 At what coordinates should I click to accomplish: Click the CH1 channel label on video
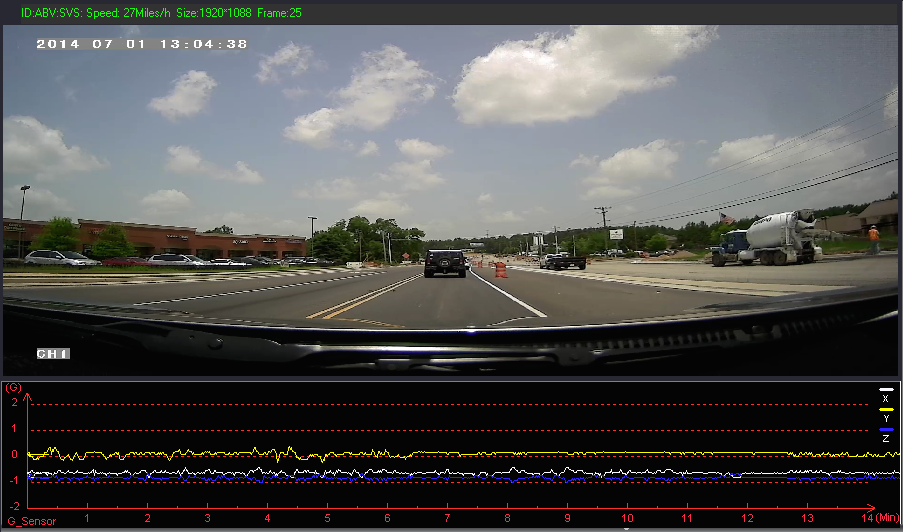(x=51, y=354)
